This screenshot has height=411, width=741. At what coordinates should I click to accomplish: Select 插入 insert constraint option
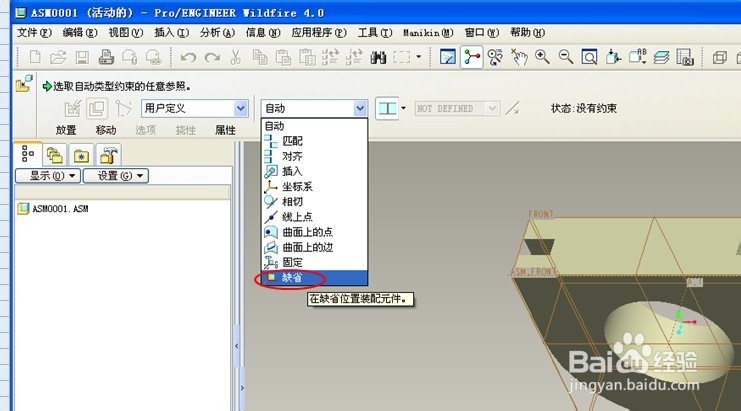coord(314,171)
